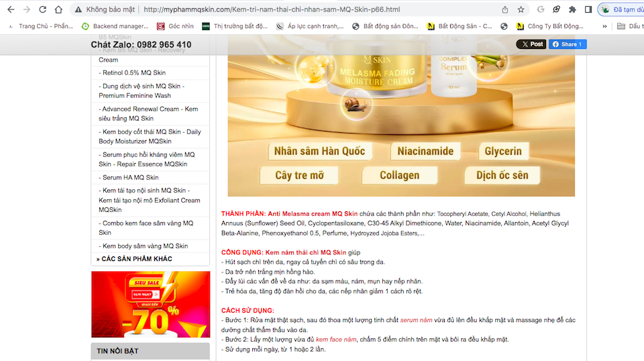The image size is (644, 361).
Task: Open the Google extension icon
Action: click(x=541, y=9)
